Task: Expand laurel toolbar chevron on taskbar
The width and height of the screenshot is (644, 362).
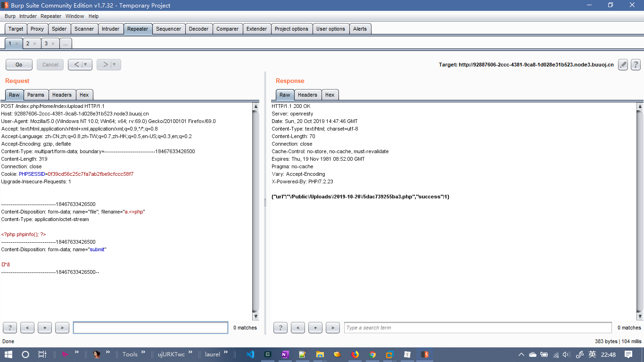Action: [x=226, y=352]
